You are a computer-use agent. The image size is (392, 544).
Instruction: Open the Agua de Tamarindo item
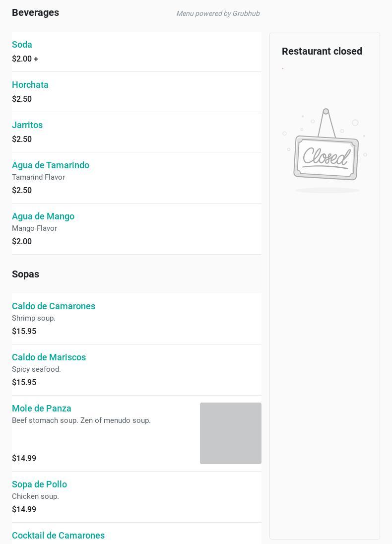point(51,165)
